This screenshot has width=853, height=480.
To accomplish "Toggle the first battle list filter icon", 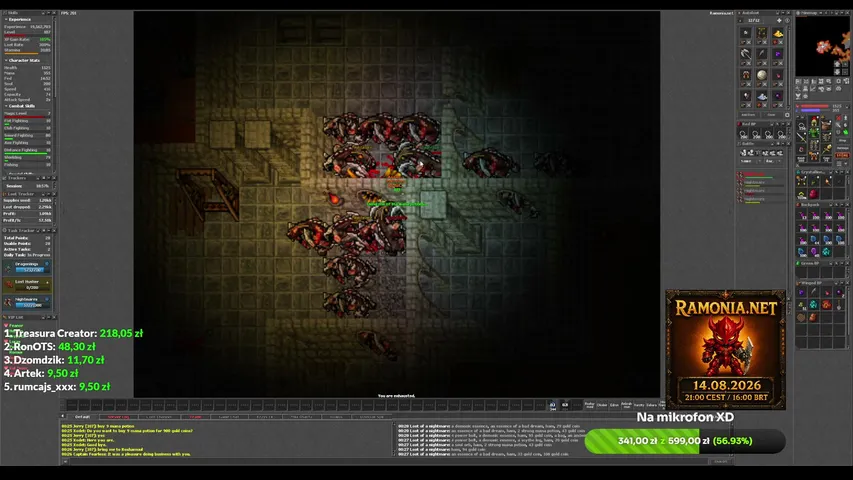I will coord(744,153).
